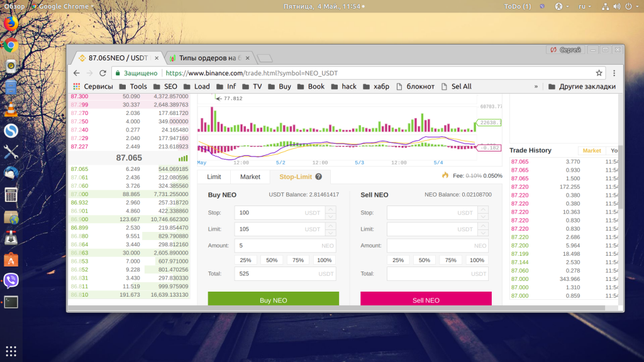Open the terminal from the dock
Image resolution: width=644 pixels, height=362 pixels.
[x=11, y=302]
